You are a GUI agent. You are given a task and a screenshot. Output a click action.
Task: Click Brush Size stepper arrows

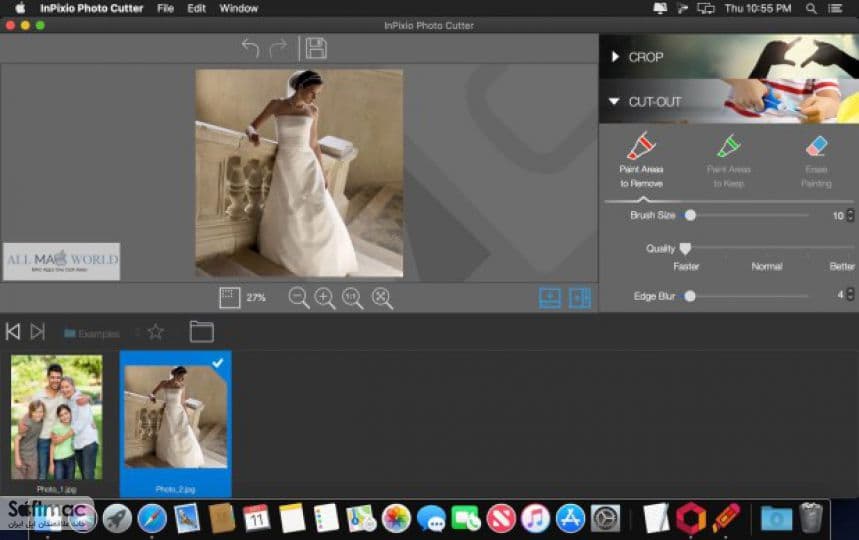(850, 215)
